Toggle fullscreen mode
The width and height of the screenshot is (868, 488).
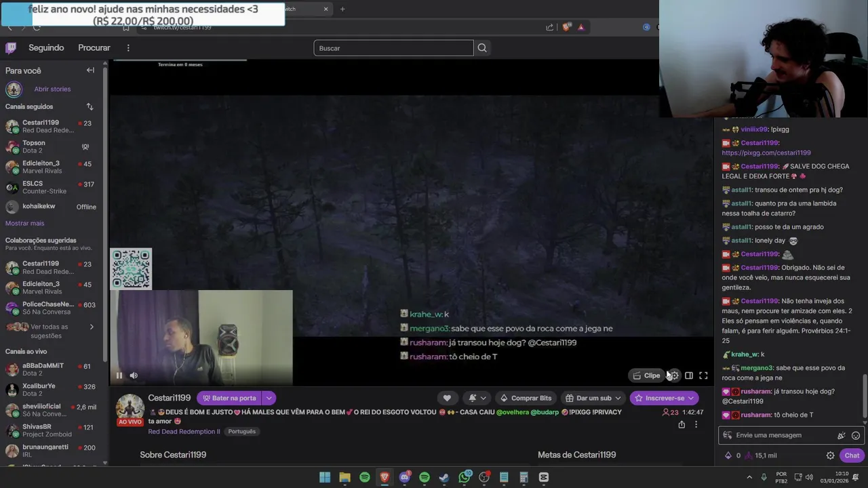703,375
